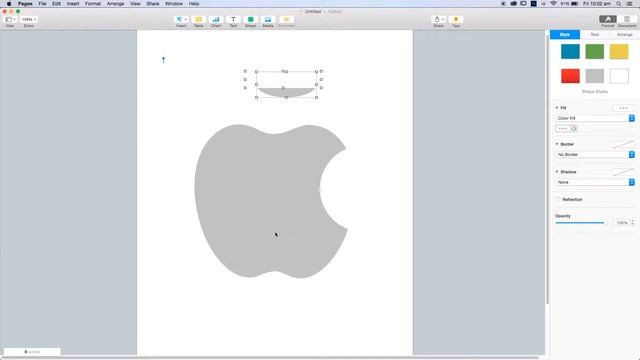Toggle the Format inspector button
640x360 pixels.
click(608, 19)
